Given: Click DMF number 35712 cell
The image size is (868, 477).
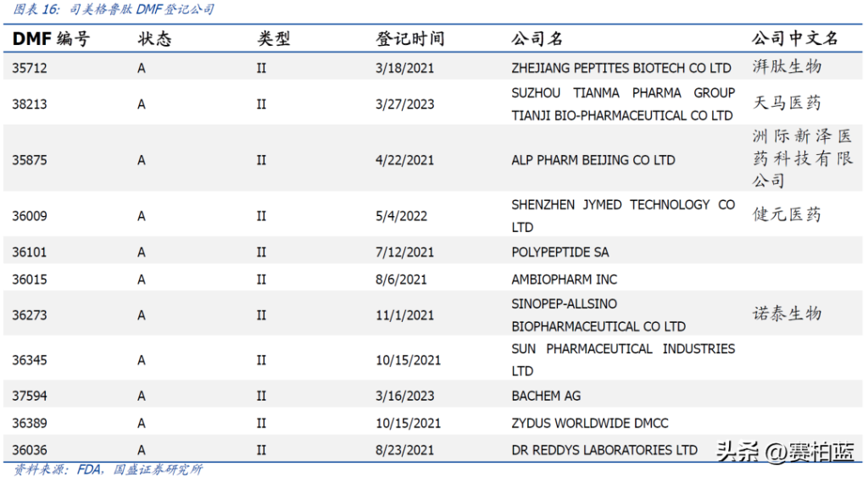Looking at the screenshot, I should click(x=30, y=68).
